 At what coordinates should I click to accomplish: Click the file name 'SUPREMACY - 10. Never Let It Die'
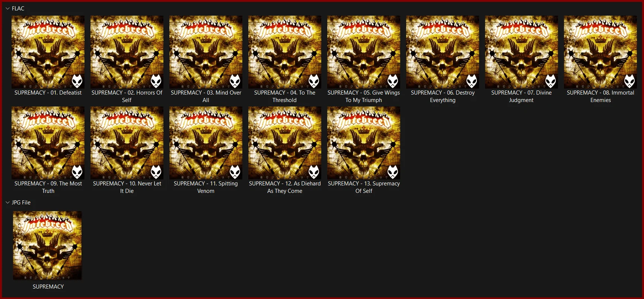click(127, 187)
